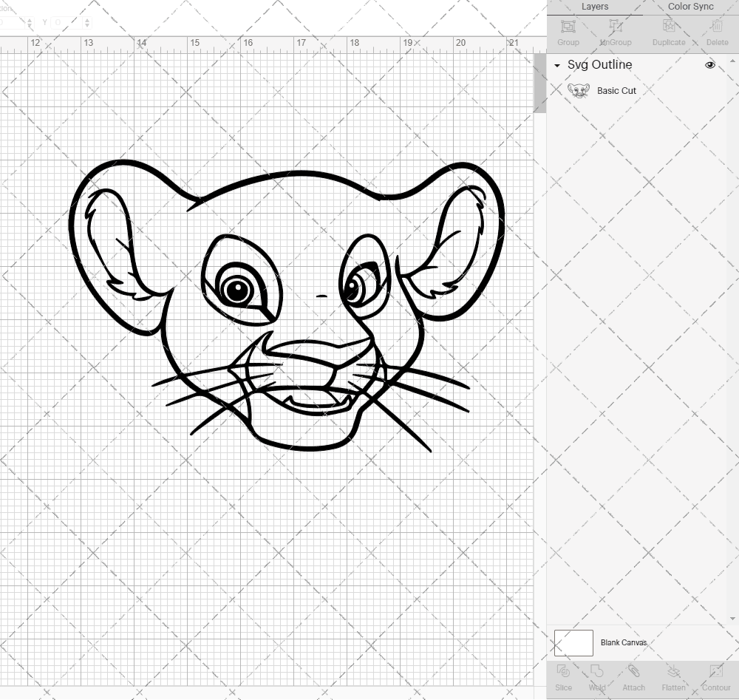This screenshot has height=700, width=739.
Task: Increment the X position stepper
Action: pos(30,18)
